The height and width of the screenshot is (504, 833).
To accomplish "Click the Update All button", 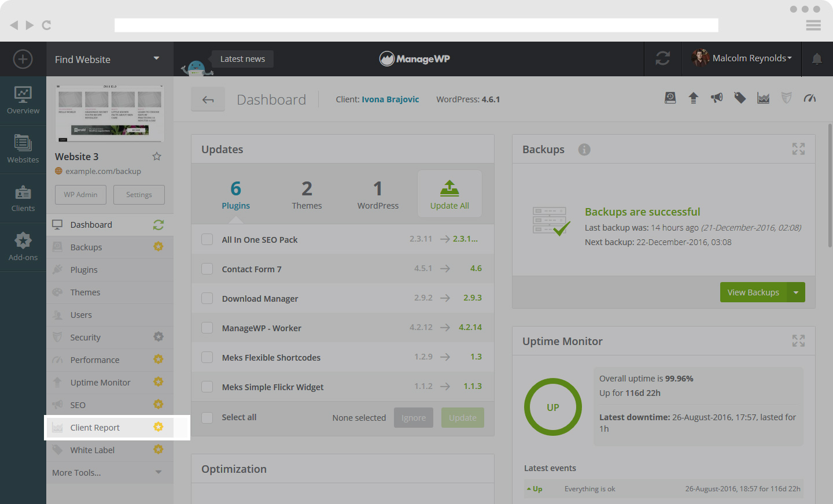I will click(x=449, y=194).
